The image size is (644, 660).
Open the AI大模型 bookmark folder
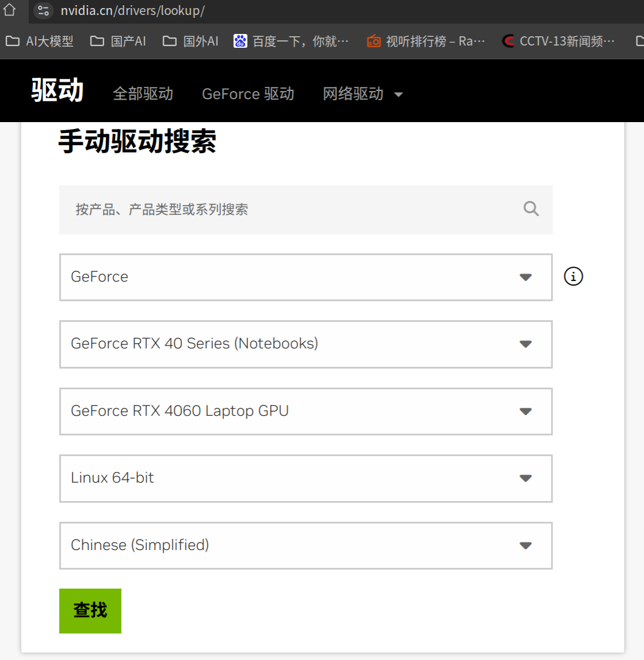[x=39, y=41]
